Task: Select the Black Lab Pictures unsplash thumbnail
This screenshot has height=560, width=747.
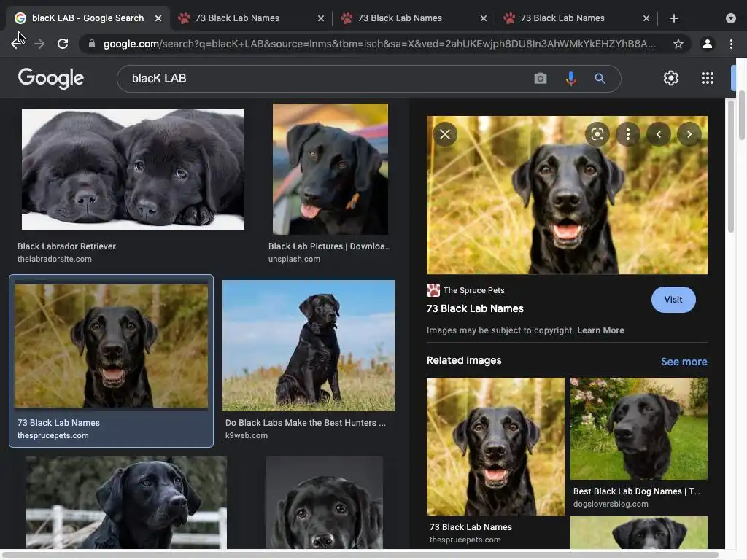Action: 330,169
